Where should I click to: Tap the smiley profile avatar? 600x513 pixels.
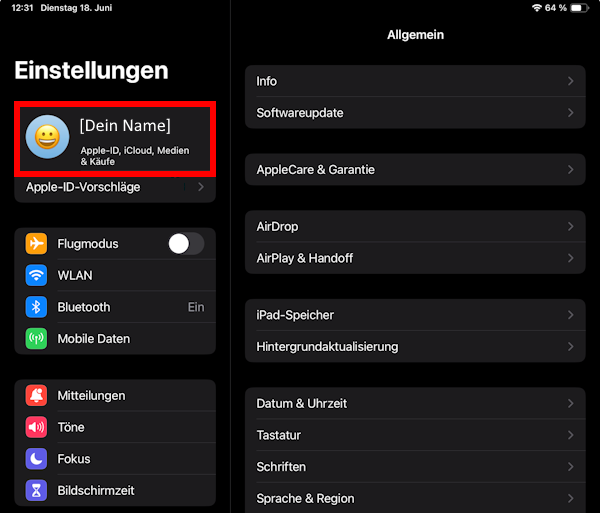coord(47,137)
